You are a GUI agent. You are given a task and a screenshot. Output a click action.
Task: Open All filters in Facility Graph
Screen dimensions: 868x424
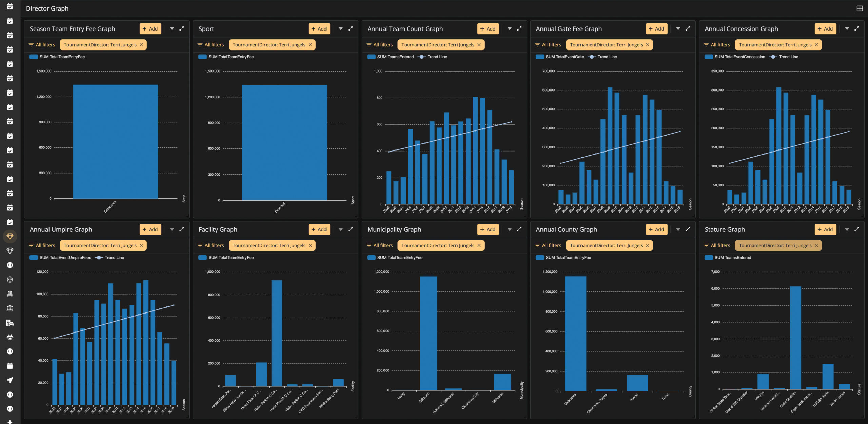(x=211, y=245)
